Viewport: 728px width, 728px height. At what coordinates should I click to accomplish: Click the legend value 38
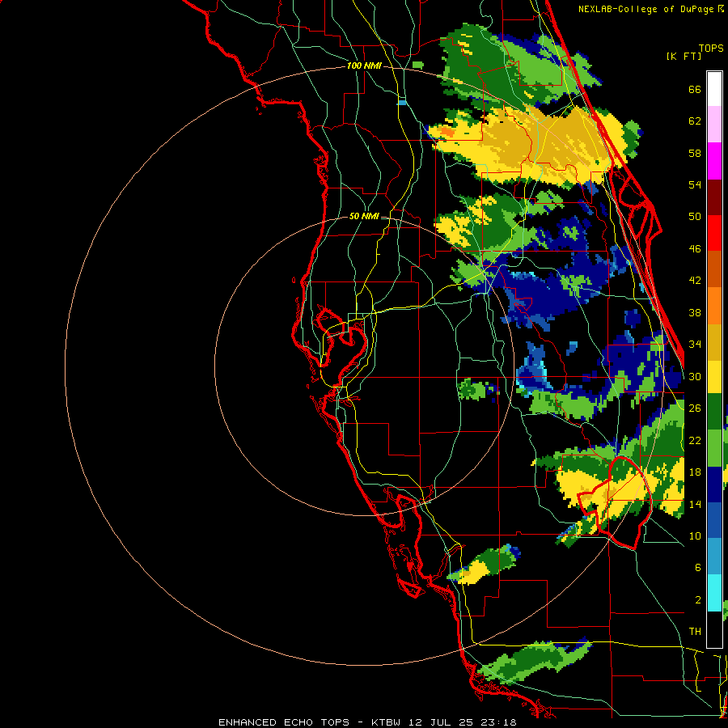click(x=695, y=312)
